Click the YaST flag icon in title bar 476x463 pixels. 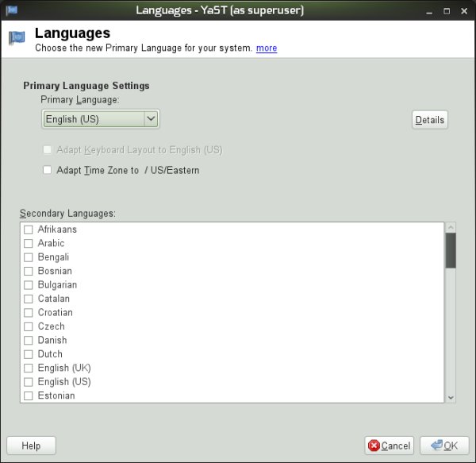10,10
